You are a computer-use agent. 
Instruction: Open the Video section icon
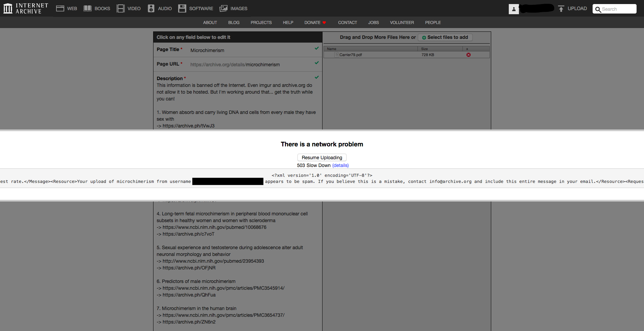click(x=120, y=8)
